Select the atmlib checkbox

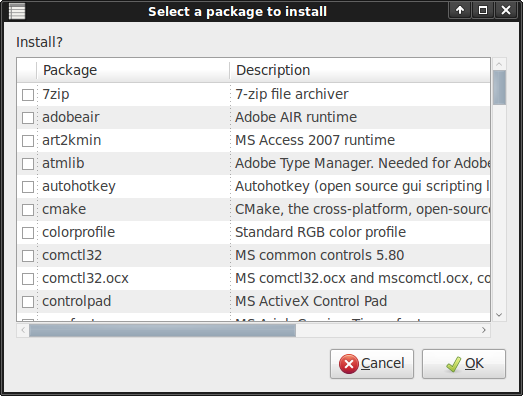click(28, 164)
